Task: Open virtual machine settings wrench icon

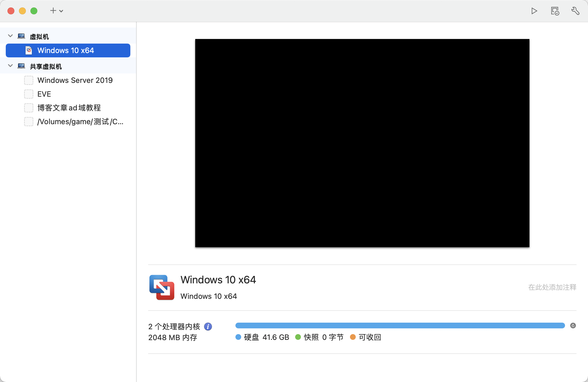Action: coord(575,11)
